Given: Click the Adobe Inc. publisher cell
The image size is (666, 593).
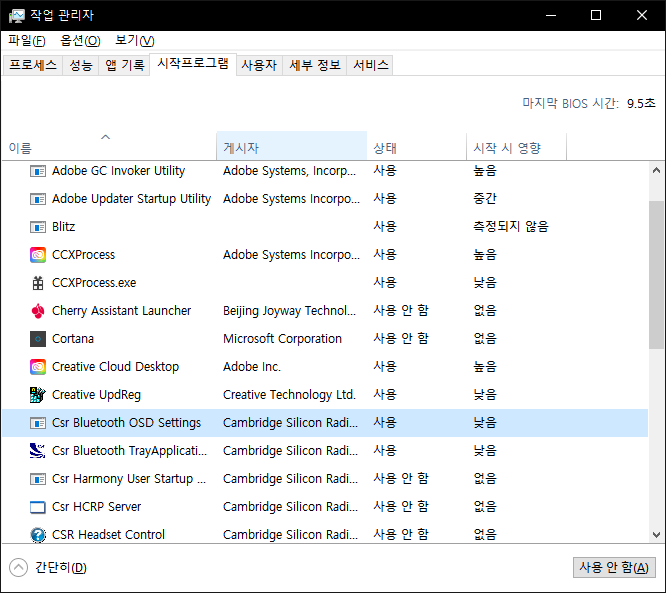Looking at the screenshot, I should (x=252, y=367).
